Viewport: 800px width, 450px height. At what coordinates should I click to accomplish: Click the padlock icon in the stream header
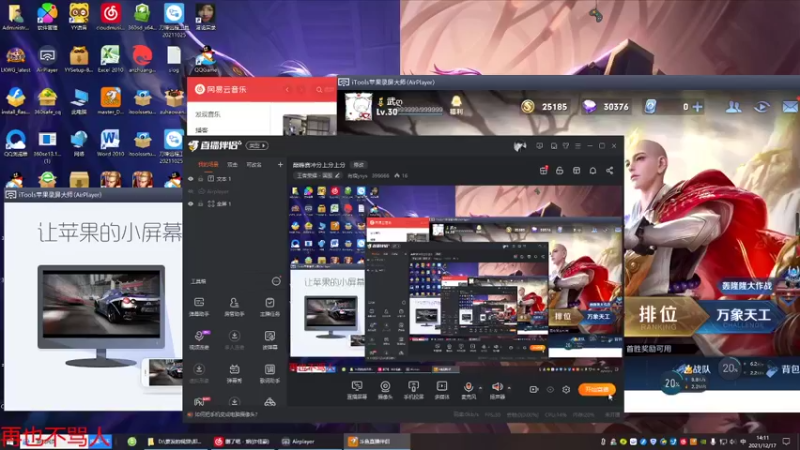[x=560, y=170]
